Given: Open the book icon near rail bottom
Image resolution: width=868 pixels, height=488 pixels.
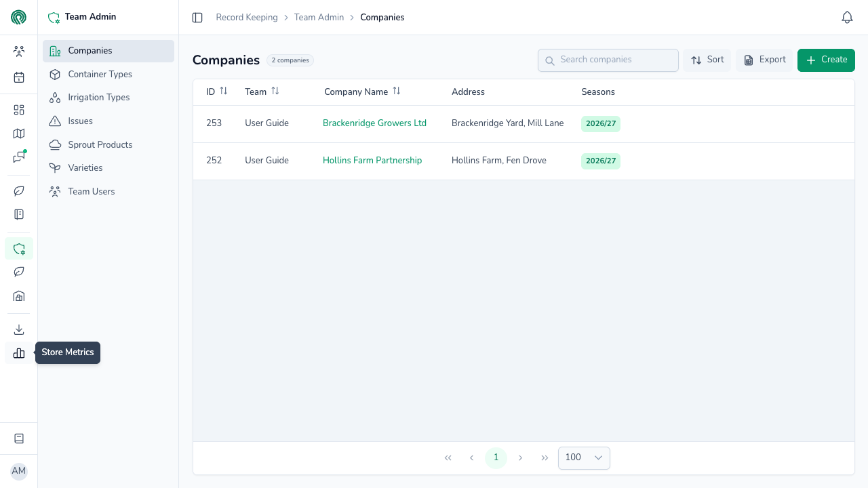Looking at the screenshot, I should click(x=19, y=439).
